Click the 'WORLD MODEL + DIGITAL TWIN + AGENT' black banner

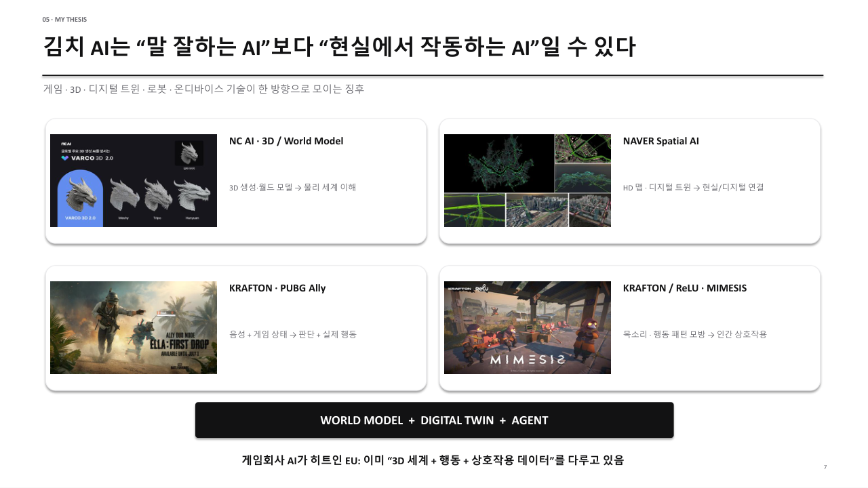434,420
